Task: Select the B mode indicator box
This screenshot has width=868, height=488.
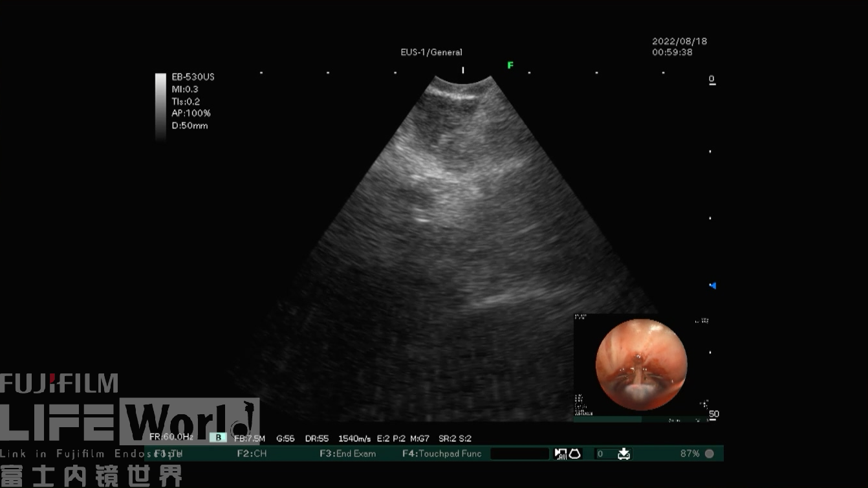Action: click(218, 438)
